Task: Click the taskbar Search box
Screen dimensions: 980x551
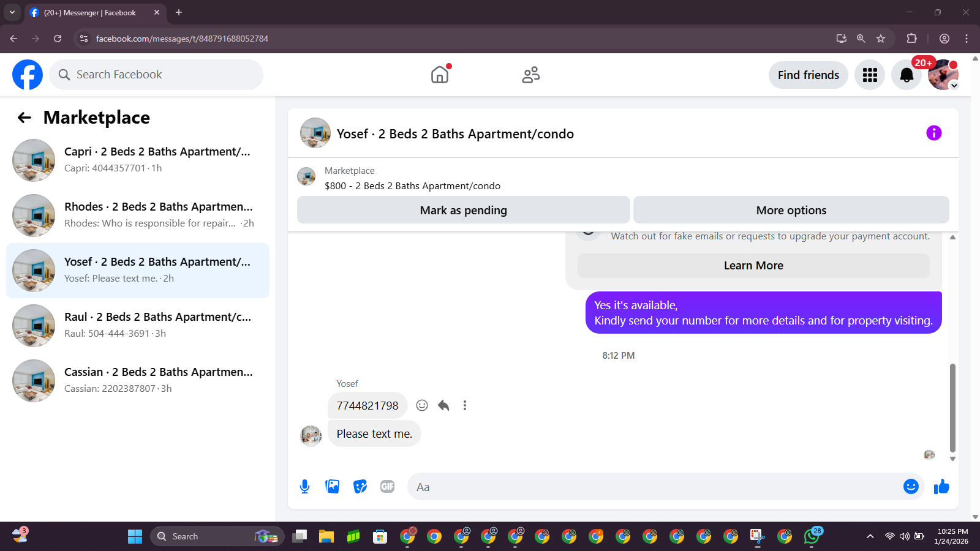Action: 217,536
